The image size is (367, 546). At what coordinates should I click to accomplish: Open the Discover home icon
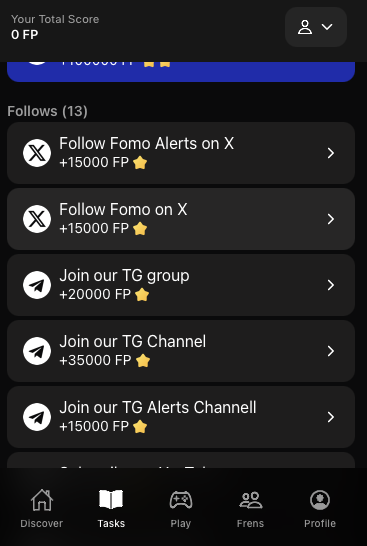42,500
